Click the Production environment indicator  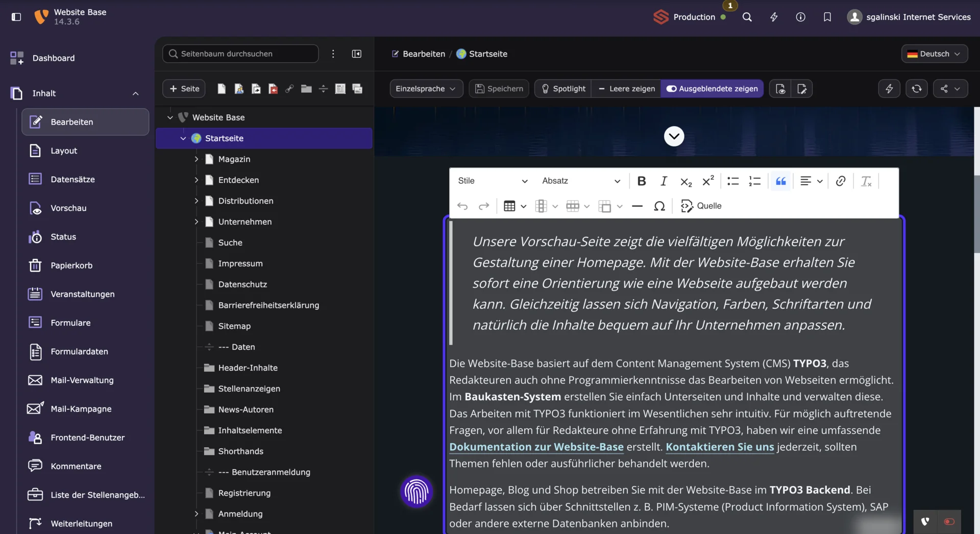(x=690, y=17)
